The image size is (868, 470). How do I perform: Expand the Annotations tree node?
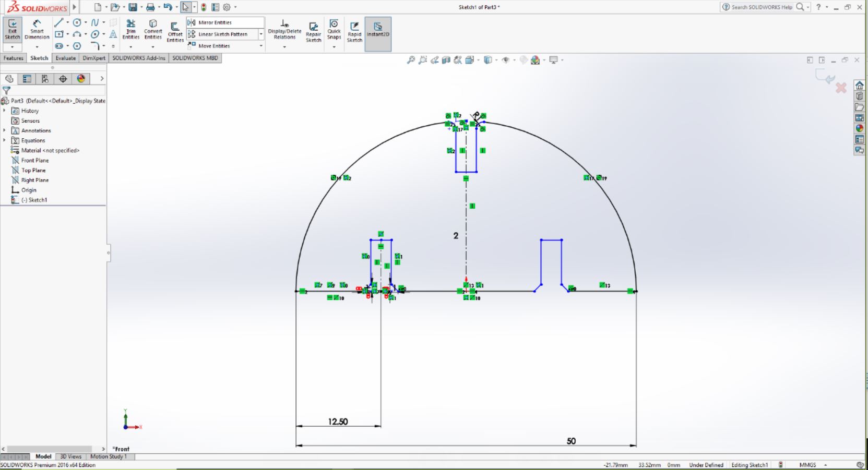(4, 130)
